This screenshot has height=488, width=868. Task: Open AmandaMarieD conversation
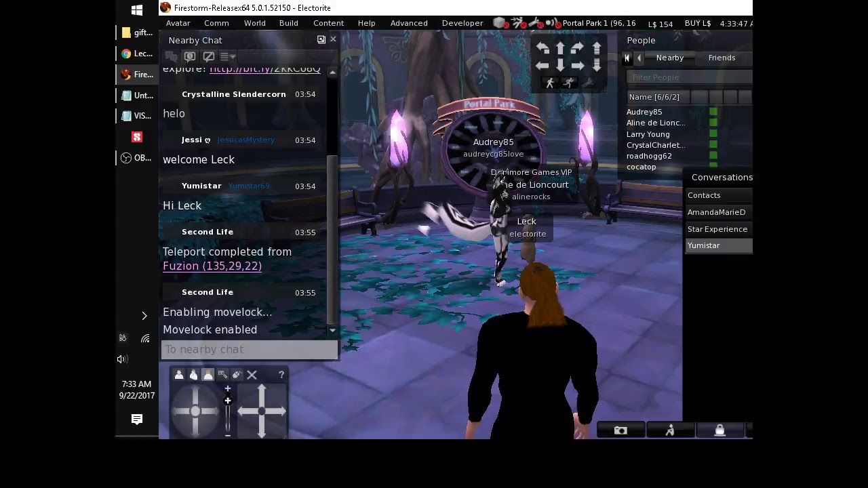click(719, 212)
